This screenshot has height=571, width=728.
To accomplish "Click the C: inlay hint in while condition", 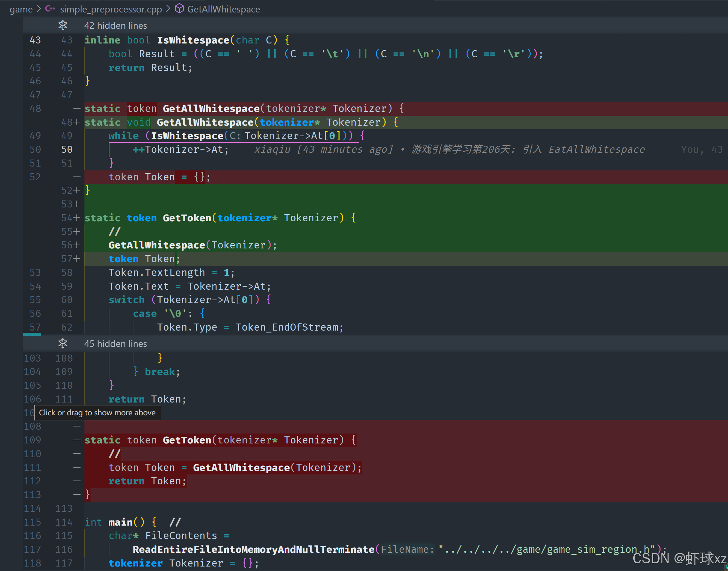I will (235, 136).
